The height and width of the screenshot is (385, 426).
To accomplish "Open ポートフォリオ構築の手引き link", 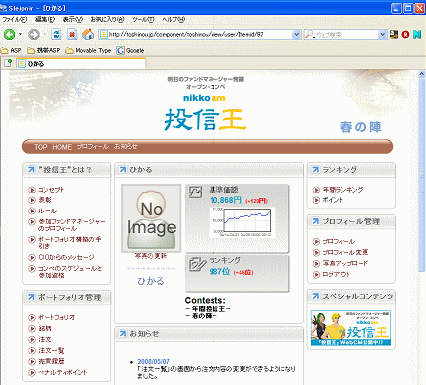I will coord(69,243).
